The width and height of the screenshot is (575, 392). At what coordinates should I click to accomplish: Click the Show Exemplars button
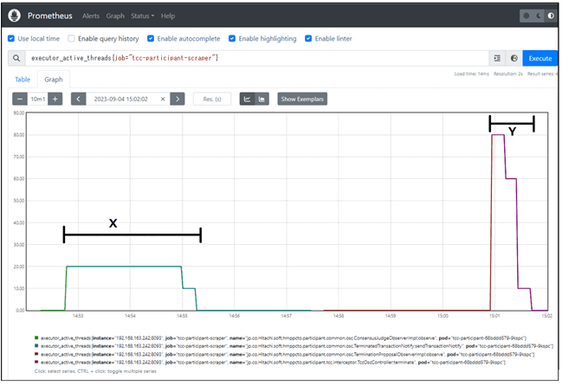[x=302, y=100]
